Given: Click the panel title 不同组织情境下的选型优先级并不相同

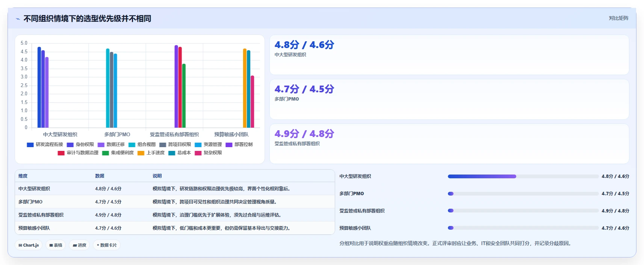Looking at the screenshot, I should click(87, 19).
